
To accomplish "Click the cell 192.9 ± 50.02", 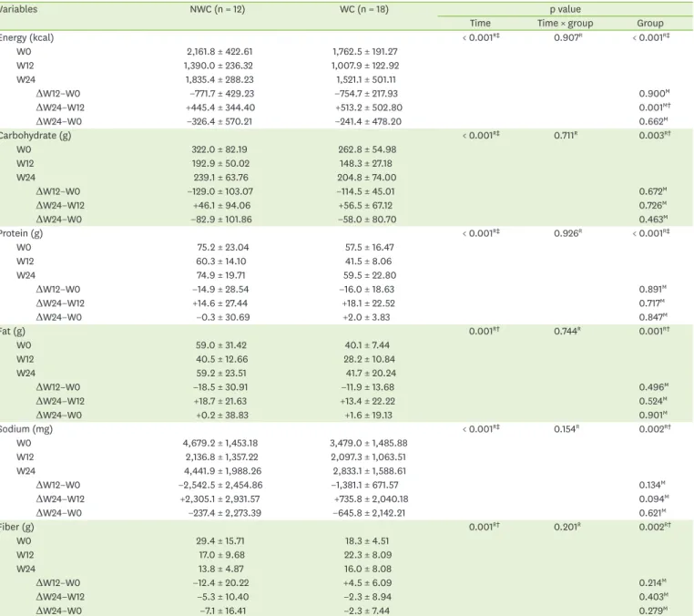I will 220,164.
